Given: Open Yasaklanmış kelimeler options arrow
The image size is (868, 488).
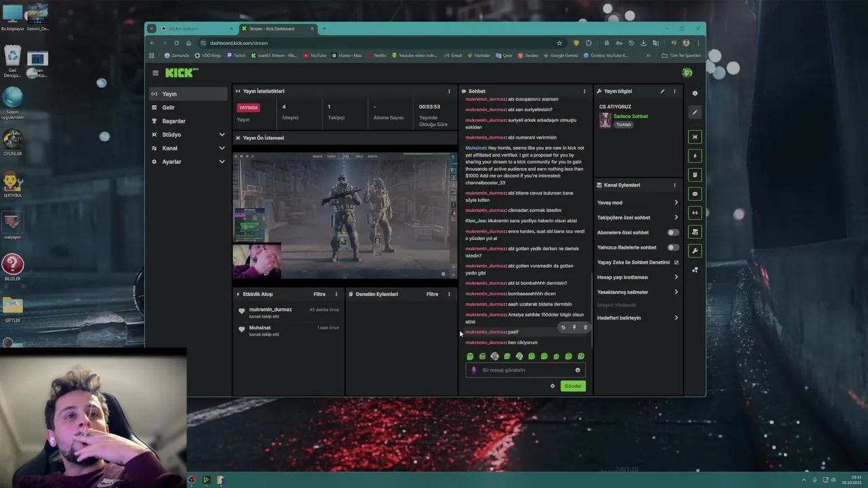Looking at the screenshot, I should point(675,292).
